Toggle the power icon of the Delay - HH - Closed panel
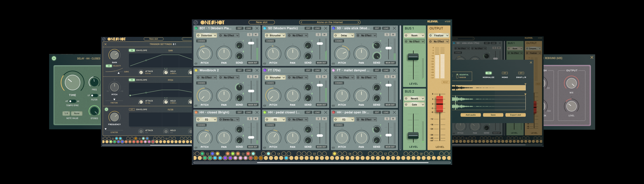This screenshot has height=184, width=644. (x=54, y=58)
